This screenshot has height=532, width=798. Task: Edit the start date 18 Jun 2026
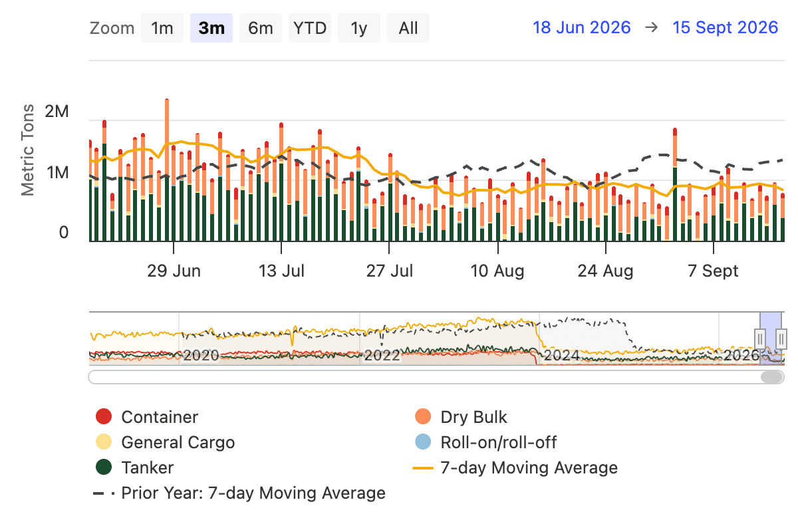coord(582,27)
